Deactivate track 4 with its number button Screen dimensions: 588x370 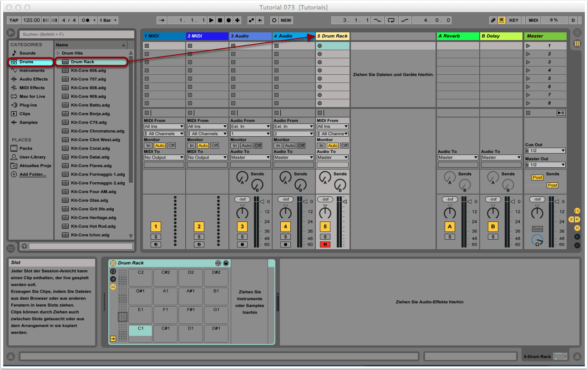point(285,226)
